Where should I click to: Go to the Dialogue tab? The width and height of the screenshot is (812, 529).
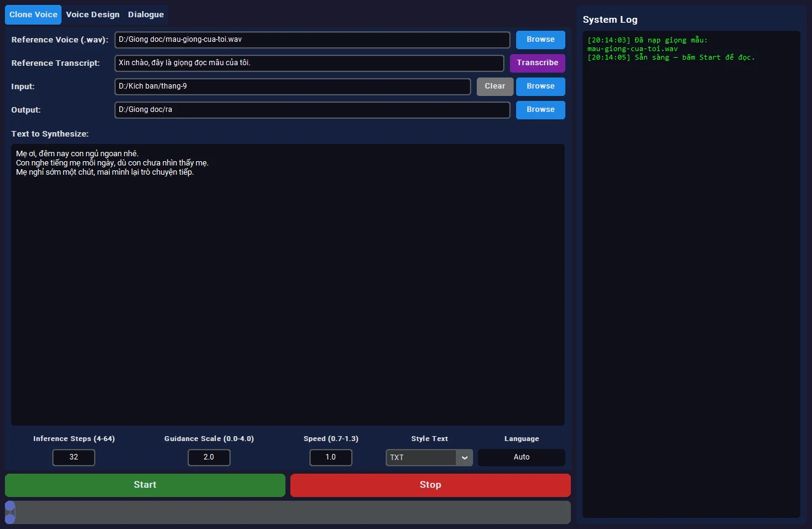click(x=146, y=15)
